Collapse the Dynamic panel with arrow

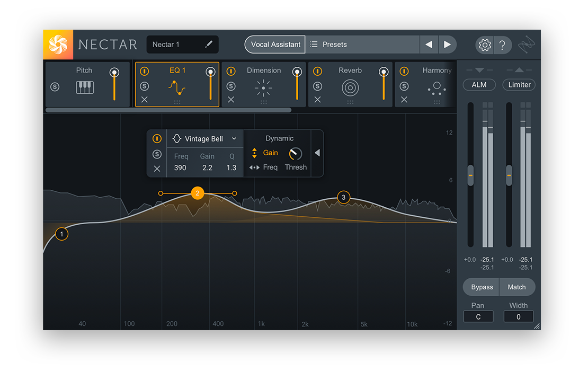pos(317,153)
